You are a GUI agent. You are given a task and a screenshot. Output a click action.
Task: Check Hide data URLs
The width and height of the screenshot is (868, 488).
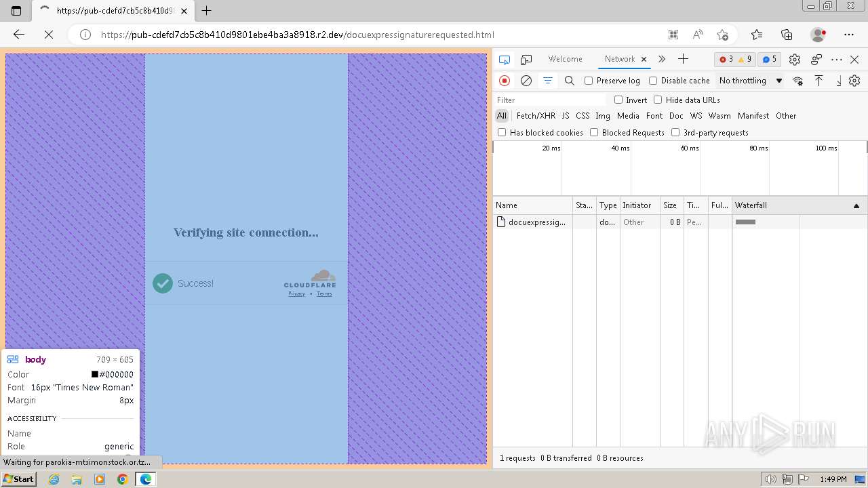pos(658,100)
